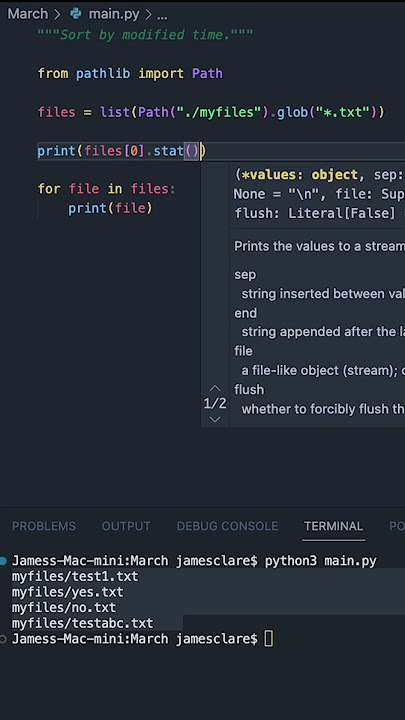Click the signature counter 1/2 indicator
405x720 pixels.
click(215, 404)
